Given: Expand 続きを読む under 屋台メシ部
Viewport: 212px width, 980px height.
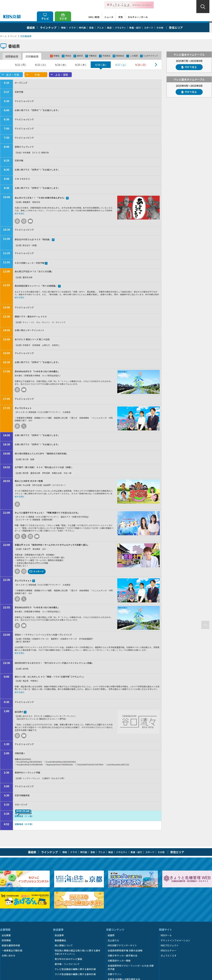Looking at the screenshot, I should (x=19, y=692).
